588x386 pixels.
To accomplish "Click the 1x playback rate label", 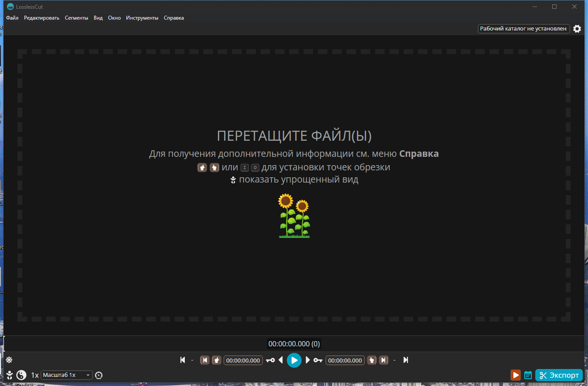I will coord(35,375).
